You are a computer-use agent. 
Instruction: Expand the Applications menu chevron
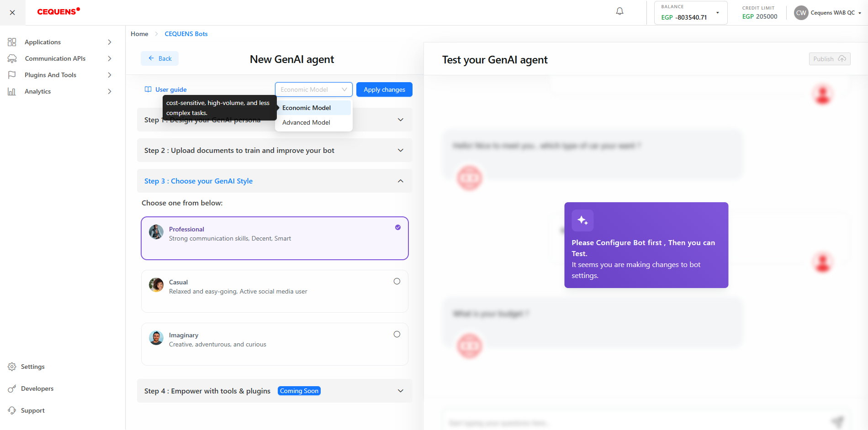(109, 42)
